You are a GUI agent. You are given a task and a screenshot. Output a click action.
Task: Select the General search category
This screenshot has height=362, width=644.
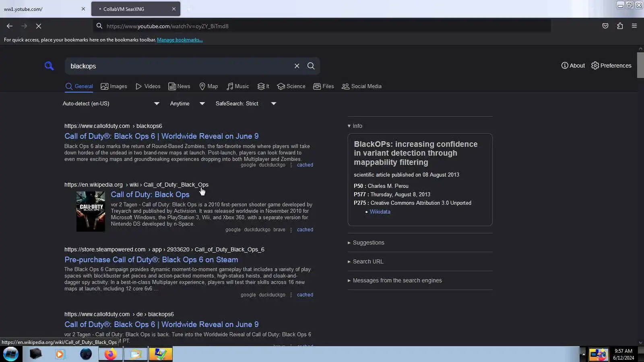click(79, 86)
